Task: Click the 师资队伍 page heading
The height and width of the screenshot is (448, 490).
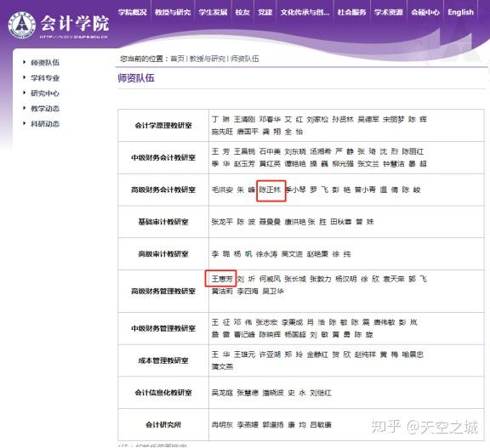Action: tap(136, 77)
